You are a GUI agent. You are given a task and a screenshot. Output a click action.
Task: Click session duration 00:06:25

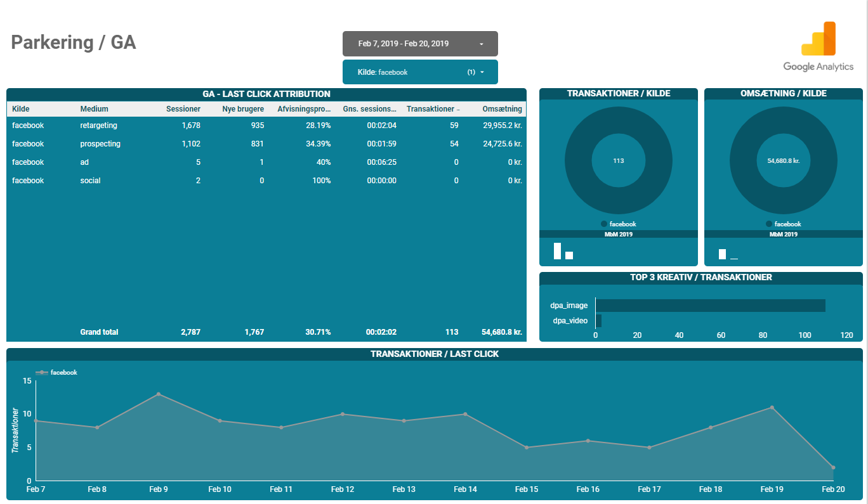click(x=382, y=162)
